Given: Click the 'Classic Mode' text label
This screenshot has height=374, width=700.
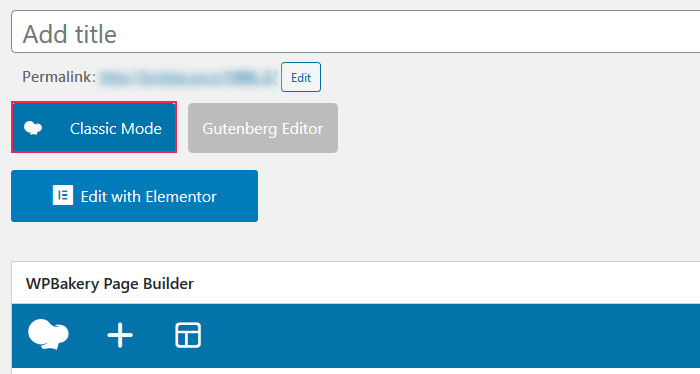Looking at the screenshot, I should click(x=116, y=129).
